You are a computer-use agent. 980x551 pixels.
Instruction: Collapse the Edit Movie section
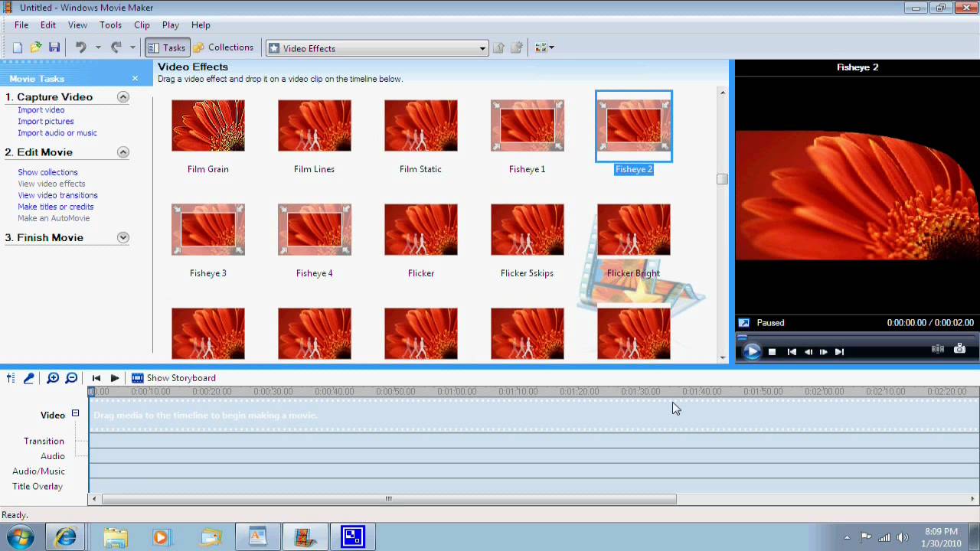[x=122, y=152]
